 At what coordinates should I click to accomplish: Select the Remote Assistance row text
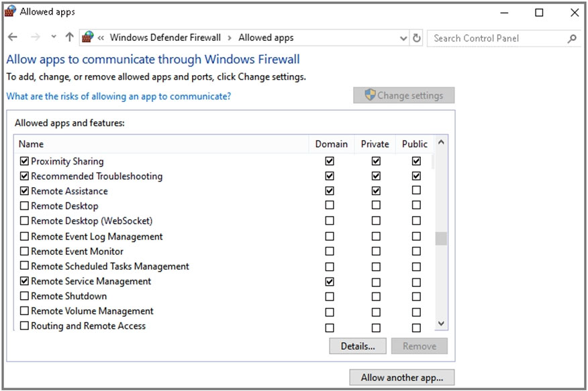click(69, 191)
